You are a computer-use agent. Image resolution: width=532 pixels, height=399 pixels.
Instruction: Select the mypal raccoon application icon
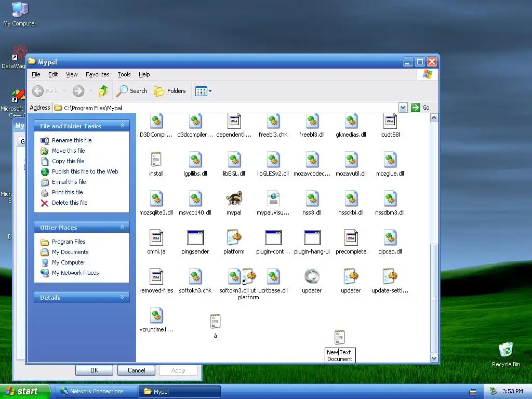234,199
